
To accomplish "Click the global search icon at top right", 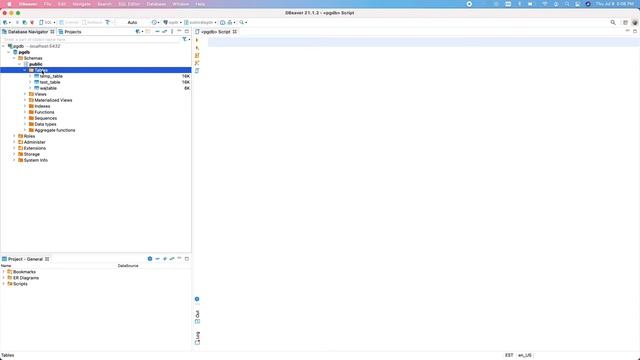I will [x=613, y=22].
